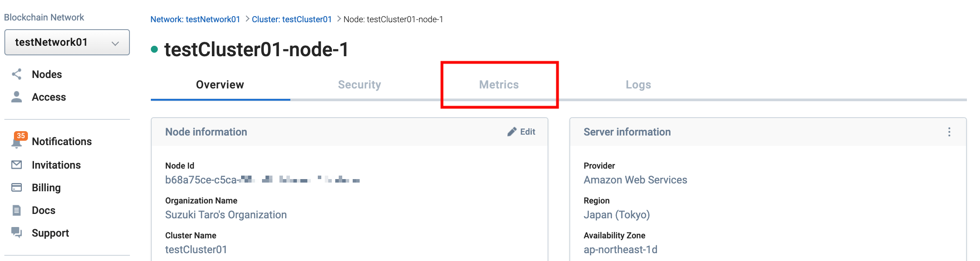Follow the Network: testNetwork01 breadcrumb link
Viewport: 980px width, 261px height.
pos(195,19)
